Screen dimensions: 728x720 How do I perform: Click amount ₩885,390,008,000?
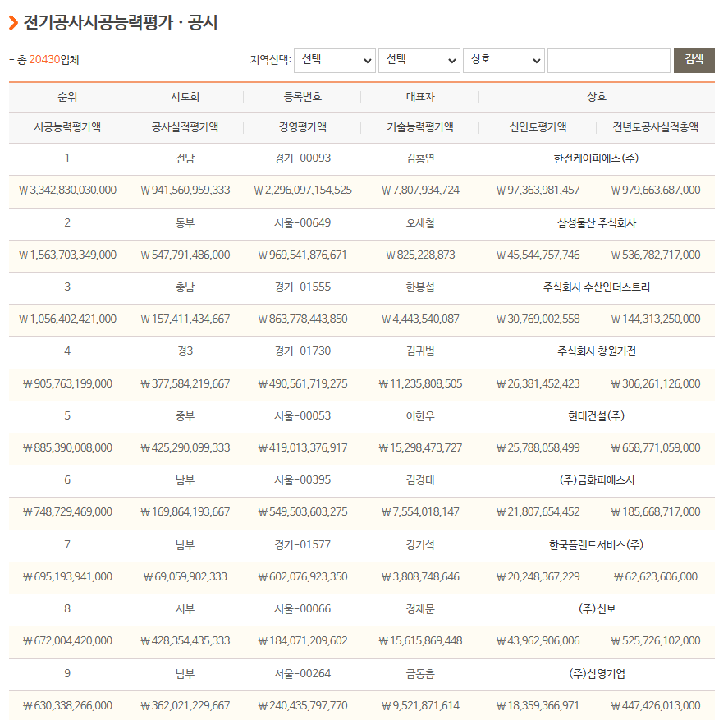click(67, 447)
